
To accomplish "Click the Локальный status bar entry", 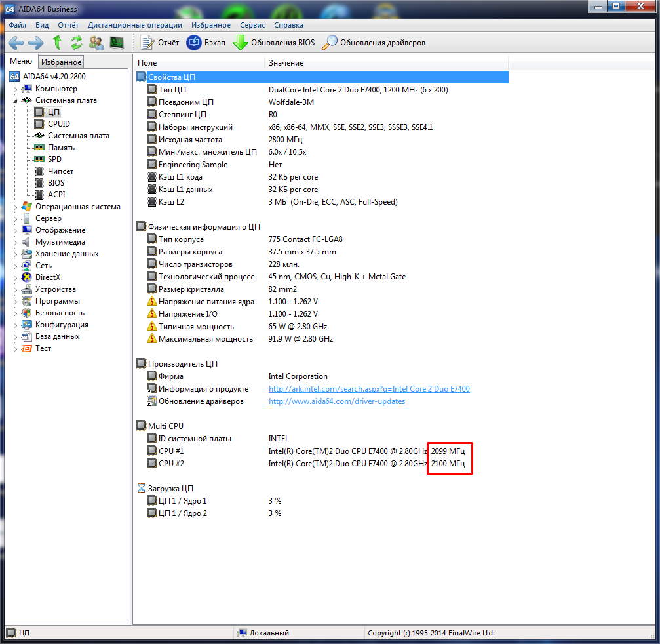I will click(x=263, y=633).
